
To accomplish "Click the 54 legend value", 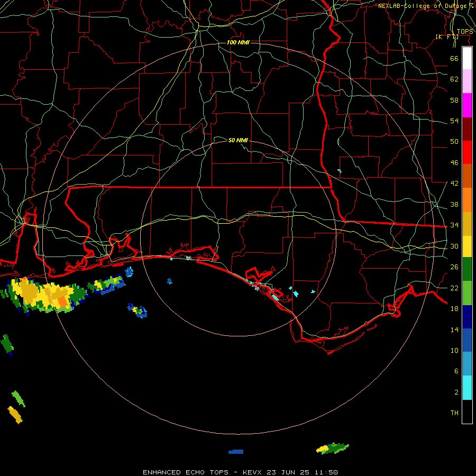I will pos(454,121).
